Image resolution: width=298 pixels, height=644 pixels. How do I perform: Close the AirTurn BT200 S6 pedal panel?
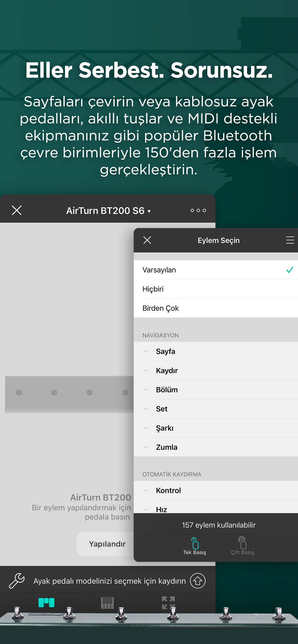pyautogui.click(x=17, y=210)
